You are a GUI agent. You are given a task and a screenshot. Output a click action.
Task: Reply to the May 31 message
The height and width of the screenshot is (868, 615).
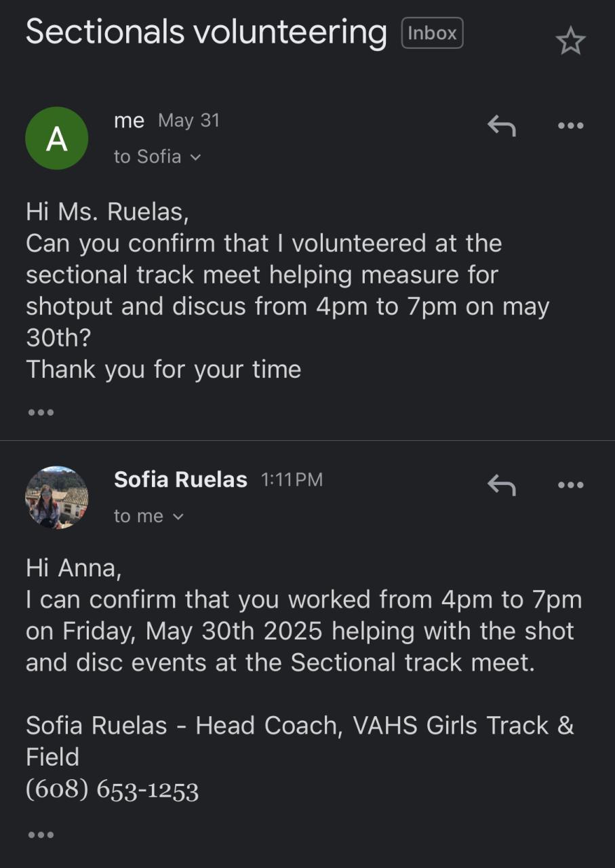[502, 125]
